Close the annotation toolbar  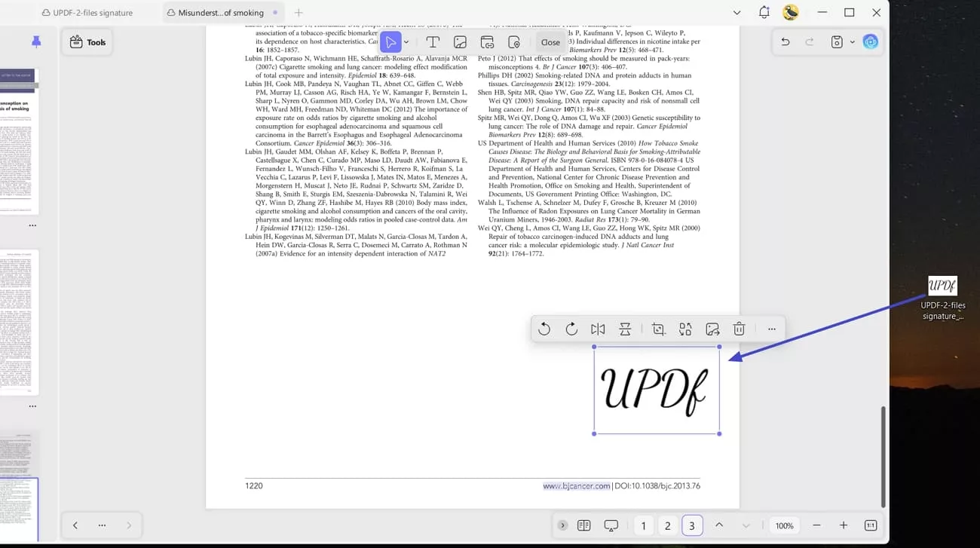coord(550,41)
